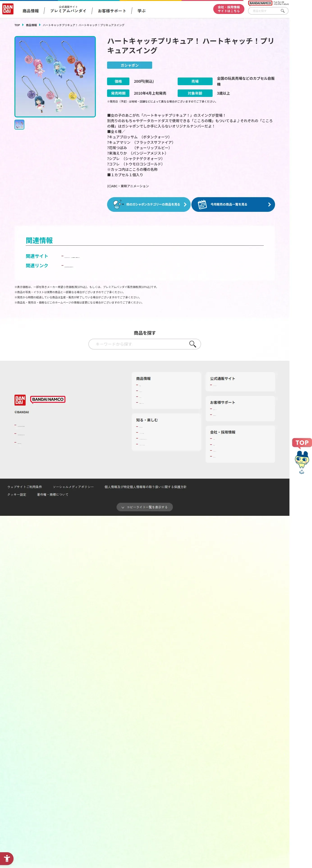
Task: Click the chevron arrow on the 今月発売 button
Action: click(269, 205)
